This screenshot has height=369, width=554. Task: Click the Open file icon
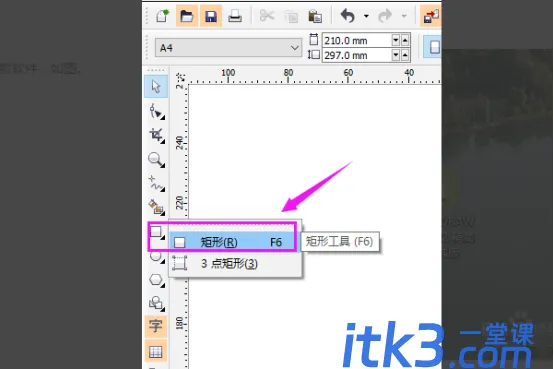pos(187,16)
